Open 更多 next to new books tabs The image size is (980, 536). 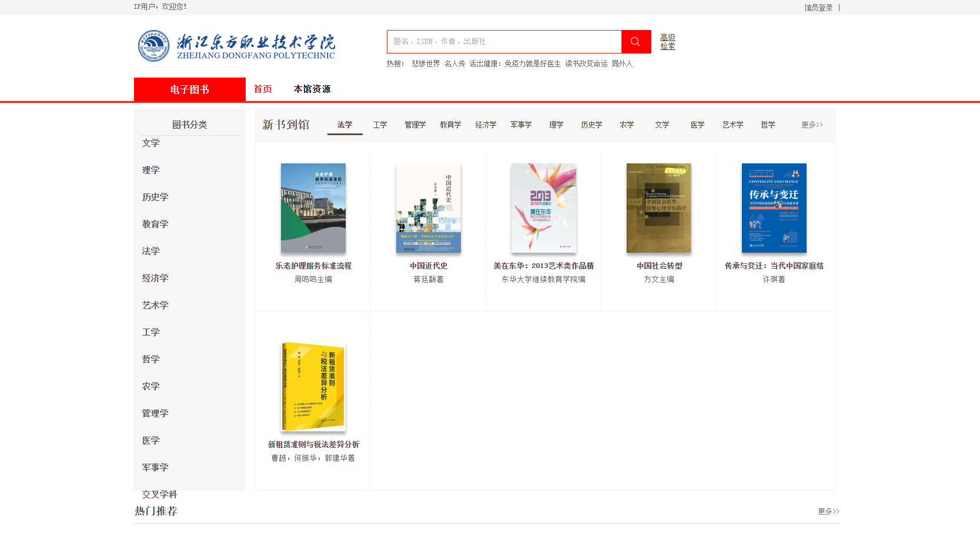(811, 125)
